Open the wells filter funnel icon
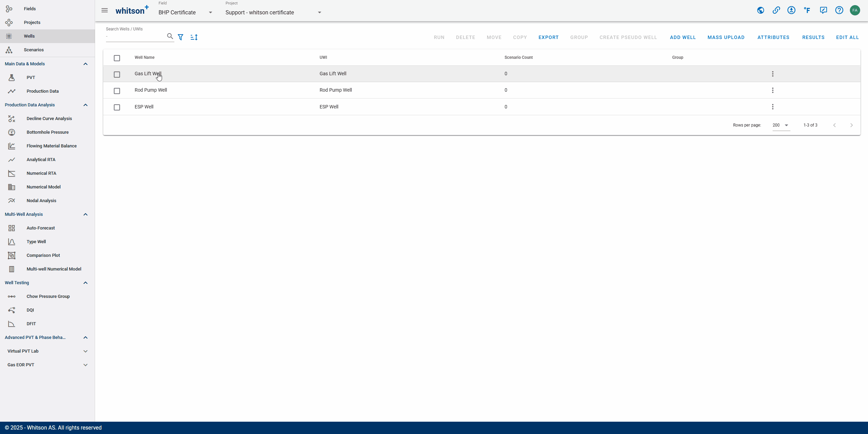Image resolution: width=868 pixels, height=434 pixels. pyautogui.click(x=181, y=37)
